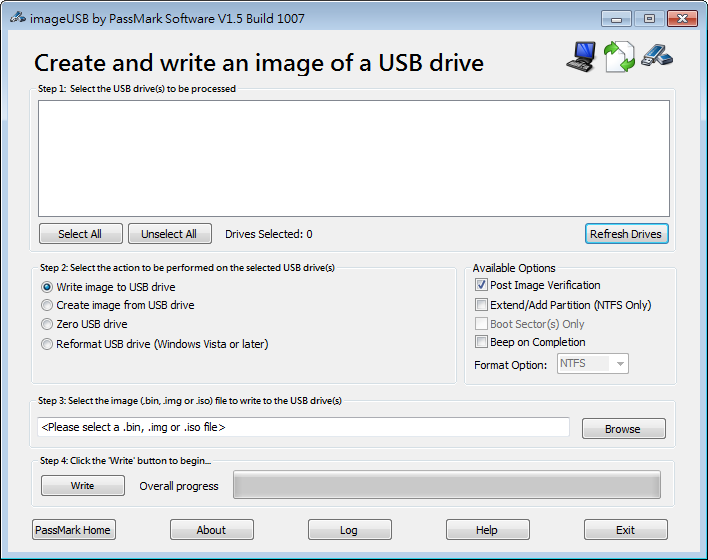Maximize the imageUSB window
The width and height of the screenshot is (708, 560).
pos(649,19)
